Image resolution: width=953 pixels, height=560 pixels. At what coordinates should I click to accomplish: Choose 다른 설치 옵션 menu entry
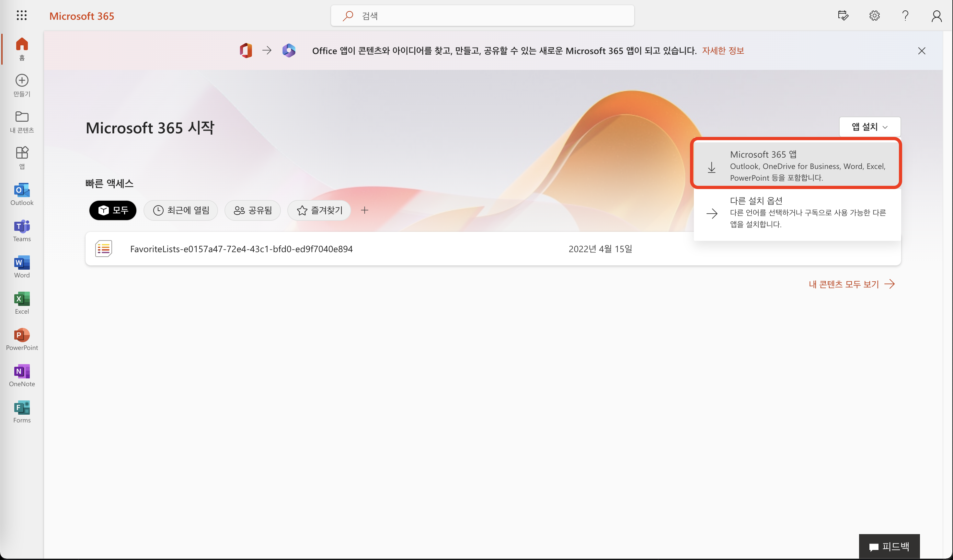click(x=797, y=212)
